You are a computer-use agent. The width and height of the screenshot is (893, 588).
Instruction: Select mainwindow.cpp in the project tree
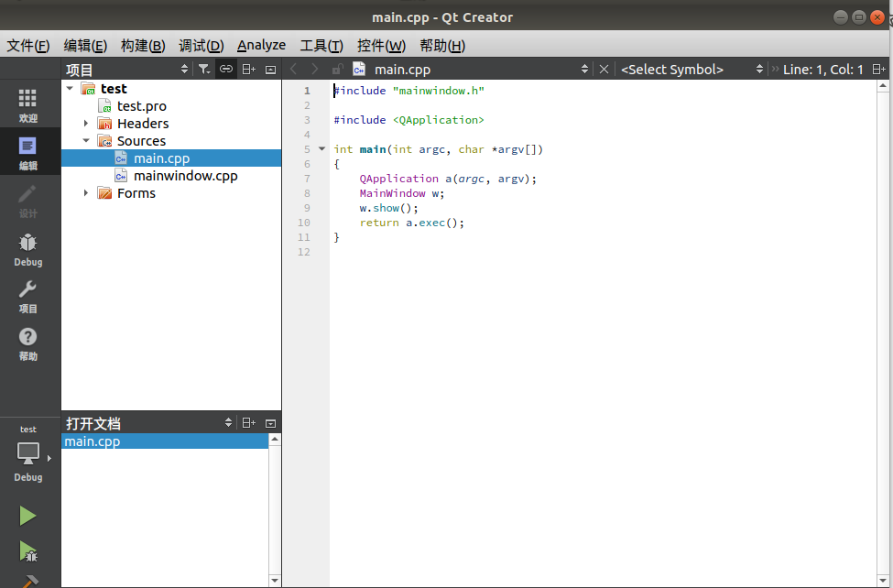186,176
